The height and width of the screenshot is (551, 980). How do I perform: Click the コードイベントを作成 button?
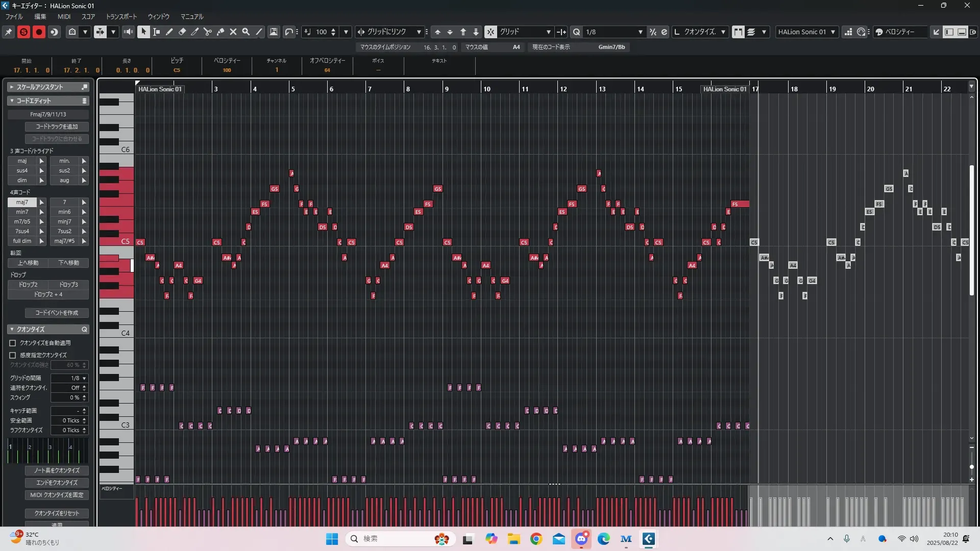[57, 313]
